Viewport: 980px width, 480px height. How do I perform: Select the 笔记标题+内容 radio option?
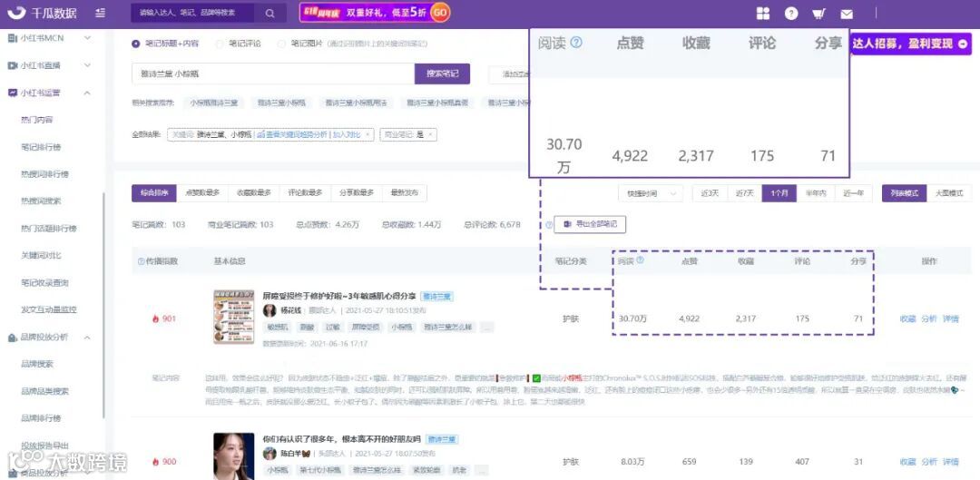tap(135, 44)
